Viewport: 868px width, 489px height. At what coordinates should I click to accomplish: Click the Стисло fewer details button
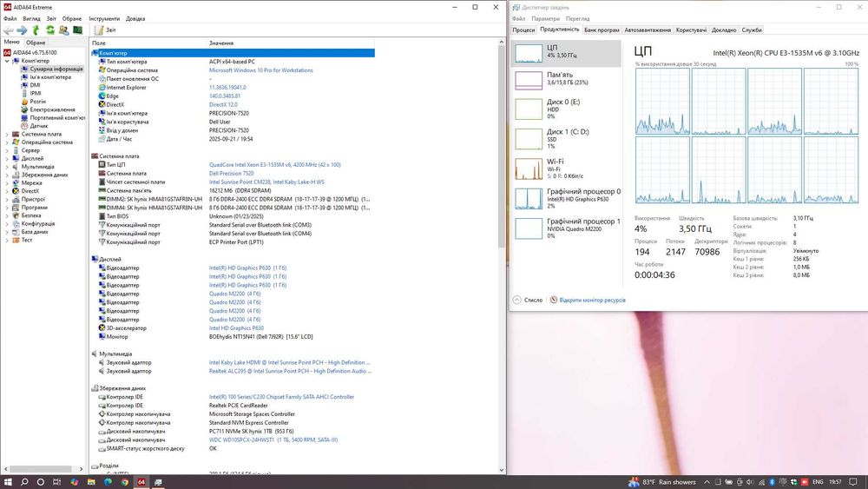click(528, 301)
